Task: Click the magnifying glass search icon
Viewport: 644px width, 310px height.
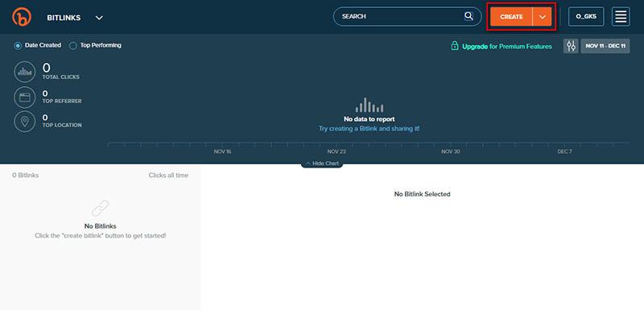Action: (469, 16)
